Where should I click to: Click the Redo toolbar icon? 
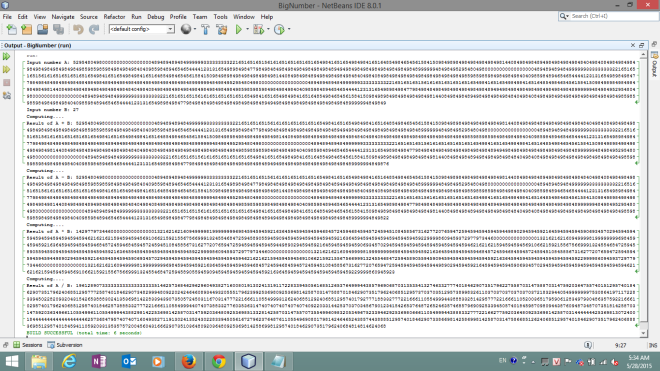click(x=94, y=29)
